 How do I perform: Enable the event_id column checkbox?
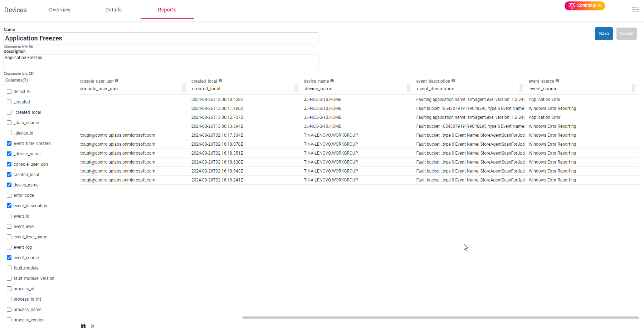[x=9, y=216]
